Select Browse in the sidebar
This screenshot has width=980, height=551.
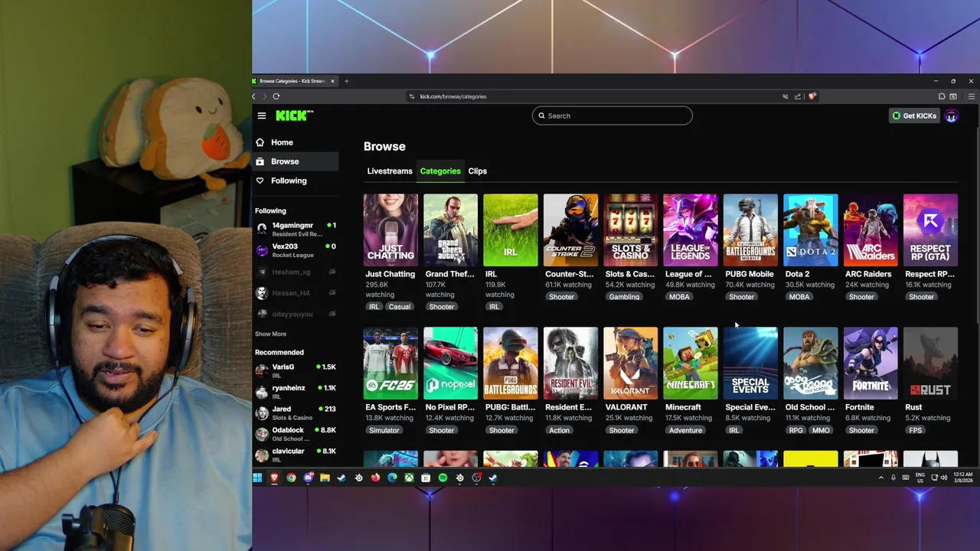[296, 161]
